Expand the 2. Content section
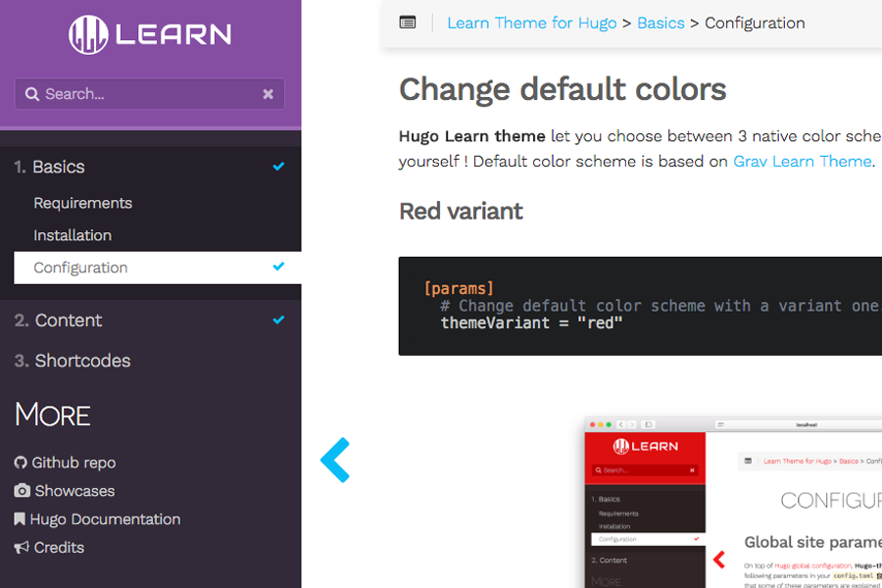Viewport: 882px width, 588px height. [x=68, y=320]
